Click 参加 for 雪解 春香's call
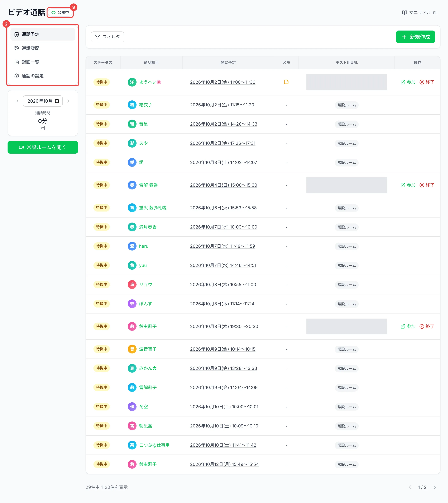Image resolution: width=448 pixels, height=503 pixels. click(x=408, y=185)
